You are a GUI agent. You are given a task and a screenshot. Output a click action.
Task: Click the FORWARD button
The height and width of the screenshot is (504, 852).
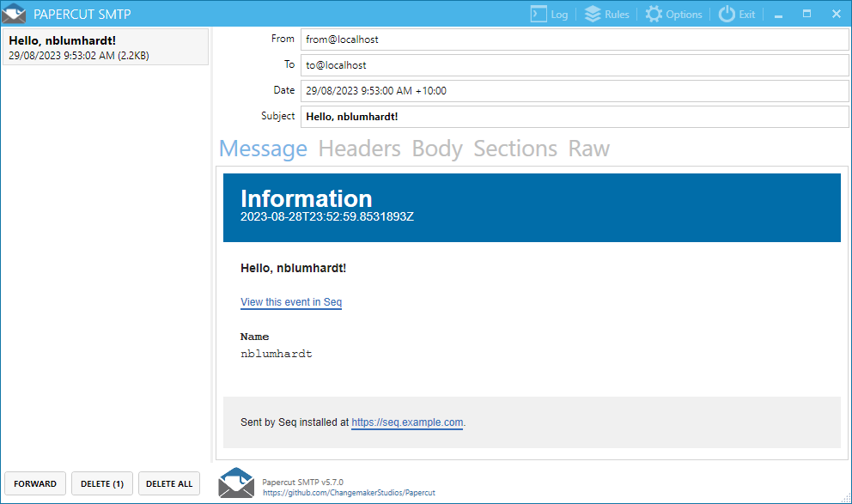(x=35, y=483)
